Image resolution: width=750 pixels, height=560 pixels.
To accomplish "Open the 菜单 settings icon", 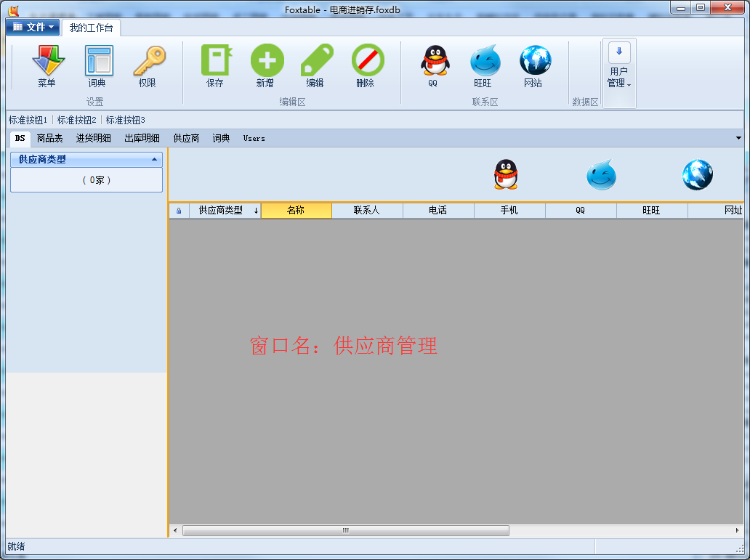I will coord(47,66).
